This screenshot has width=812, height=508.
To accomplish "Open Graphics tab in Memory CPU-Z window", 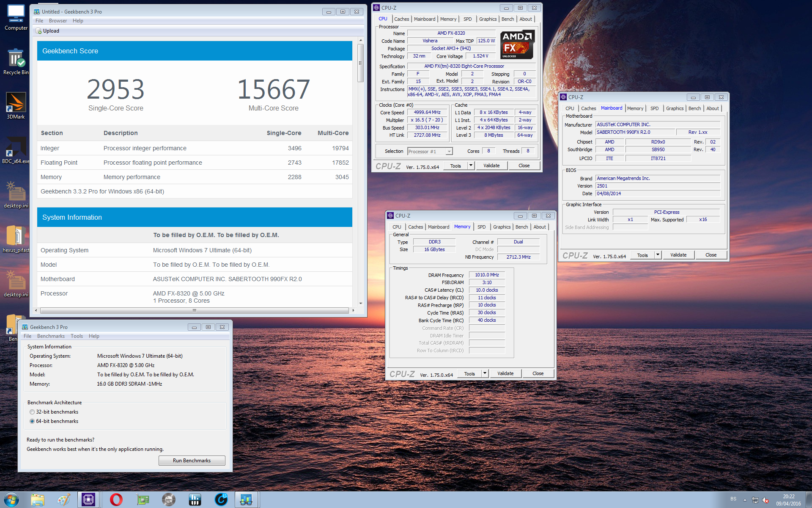I will [x=502, y=227].
